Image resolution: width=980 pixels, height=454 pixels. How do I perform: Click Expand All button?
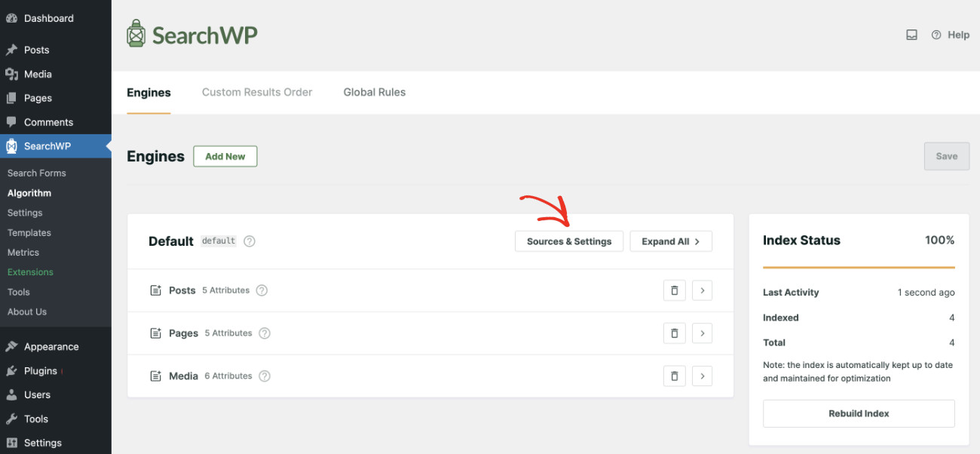pyautogui.click(x=671, y=241)
